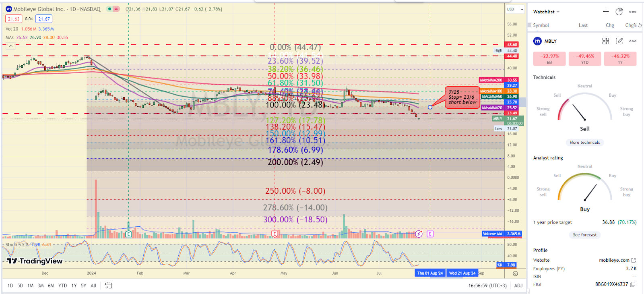Click the 100.00% (23.48) Fibonacci level label
This screenshot has width=644, height=294.
point(295,105)
